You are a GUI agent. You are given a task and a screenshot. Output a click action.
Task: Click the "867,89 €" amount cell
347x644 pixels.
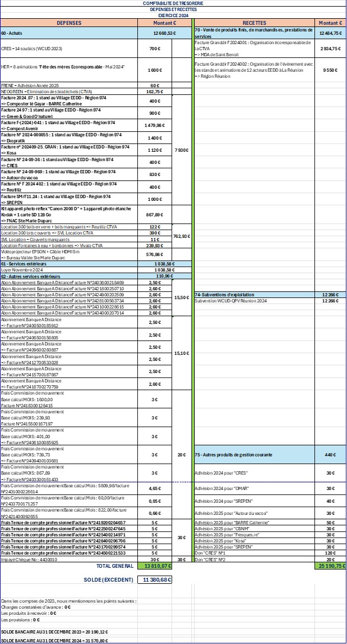click(155, 215)
